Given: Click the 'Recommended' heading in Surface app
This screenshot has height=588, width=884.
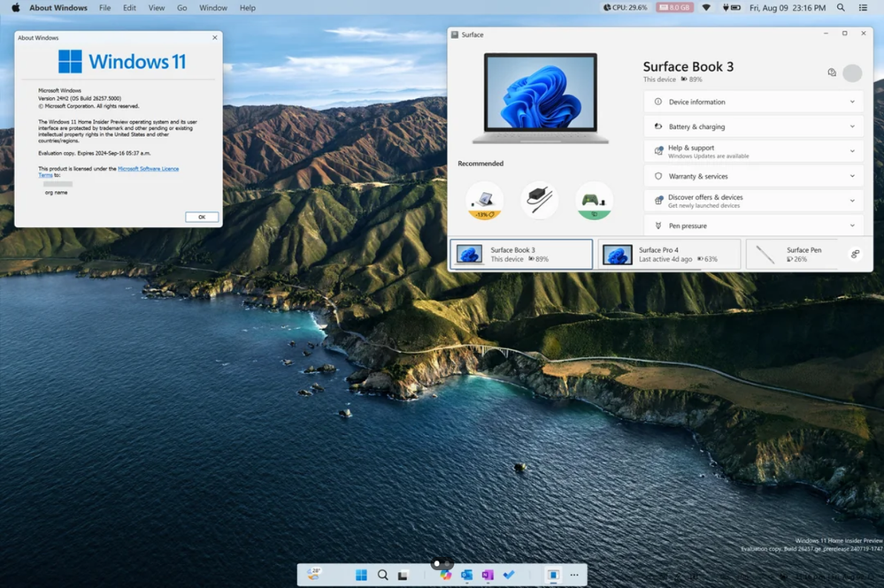Looking at the screenshot, I should 480,164.
